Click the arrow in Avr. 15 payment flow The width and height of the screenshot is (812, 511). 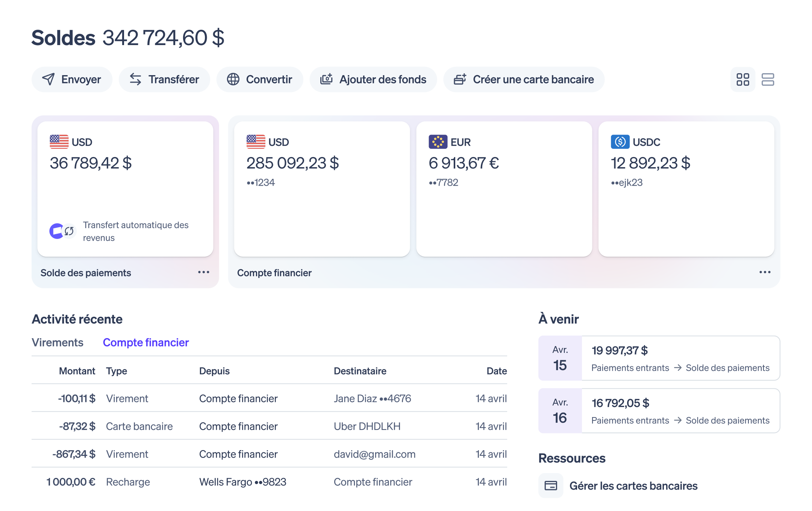pos(677,367)
